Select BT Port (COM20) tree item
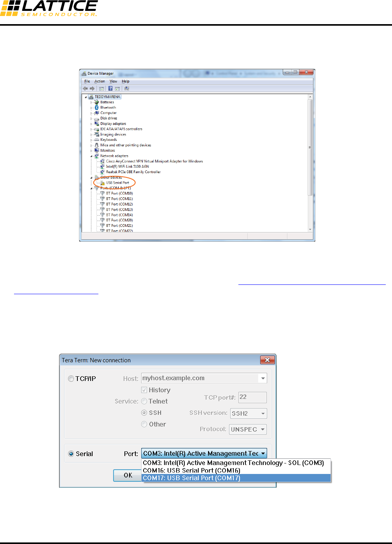 click(x=119, y=220)
